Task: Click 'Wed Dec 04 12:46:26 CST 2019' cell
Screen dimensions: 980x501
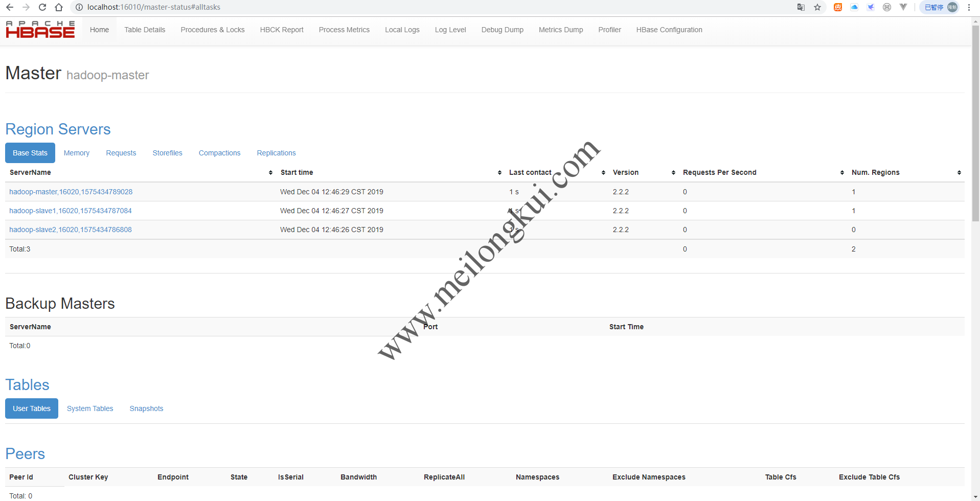Action: click(332, 230)
